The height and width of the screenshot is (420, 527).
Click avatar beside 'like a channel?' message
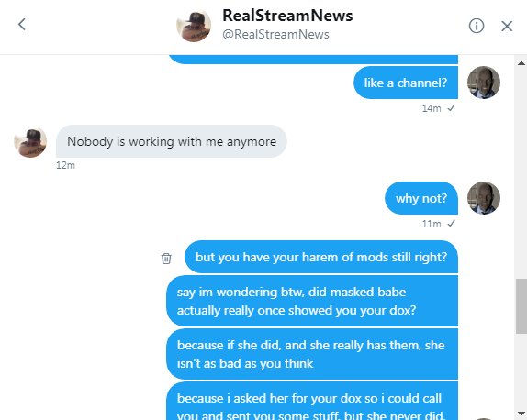(x=484, y=83)
